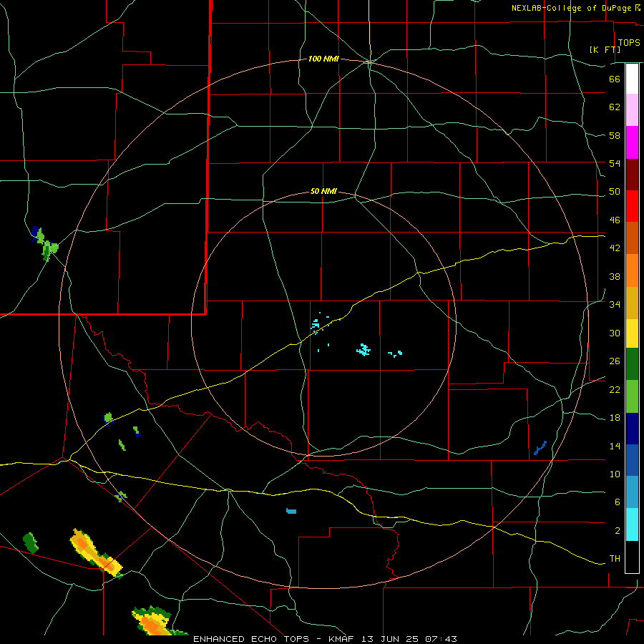The image size is (644, 644).
Task: Click the '34' legend value
Action: point(615,305)
